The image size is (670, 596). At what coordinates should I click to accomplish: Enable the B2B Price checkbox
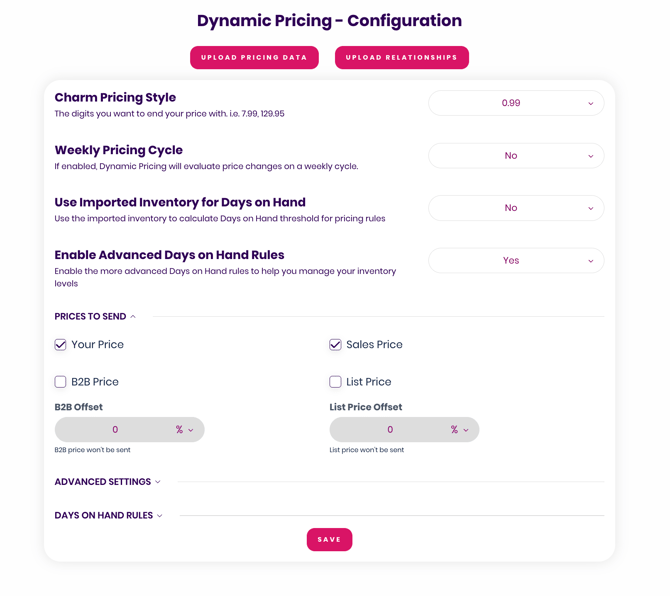(x=61, y=382)
